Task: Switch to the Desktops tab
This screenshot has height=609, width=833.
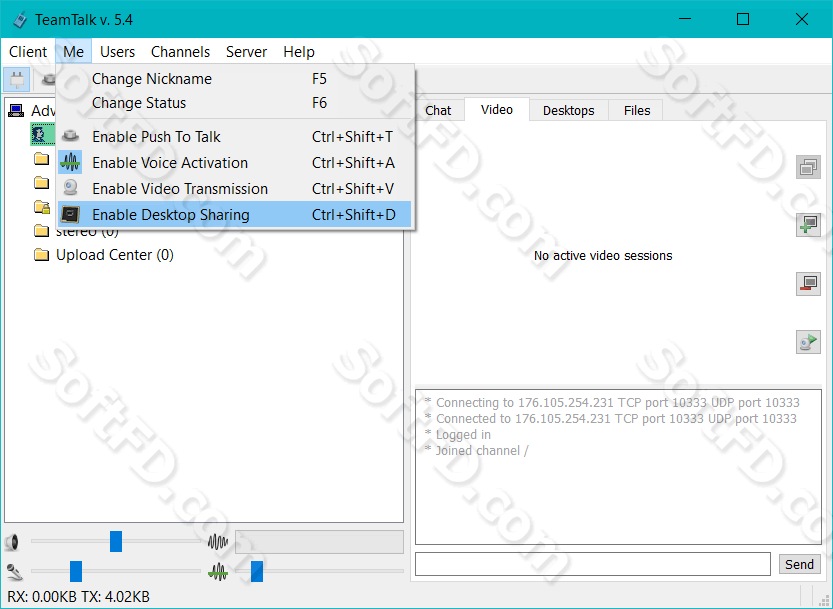Action: (x=568, y=111)
